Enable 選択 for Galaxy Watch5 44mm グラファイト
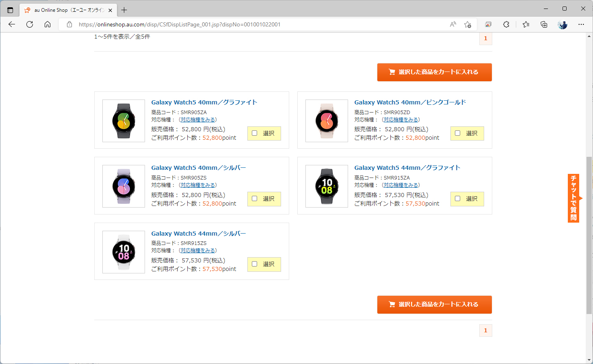The image size is (593, 364). coord(457,199)
